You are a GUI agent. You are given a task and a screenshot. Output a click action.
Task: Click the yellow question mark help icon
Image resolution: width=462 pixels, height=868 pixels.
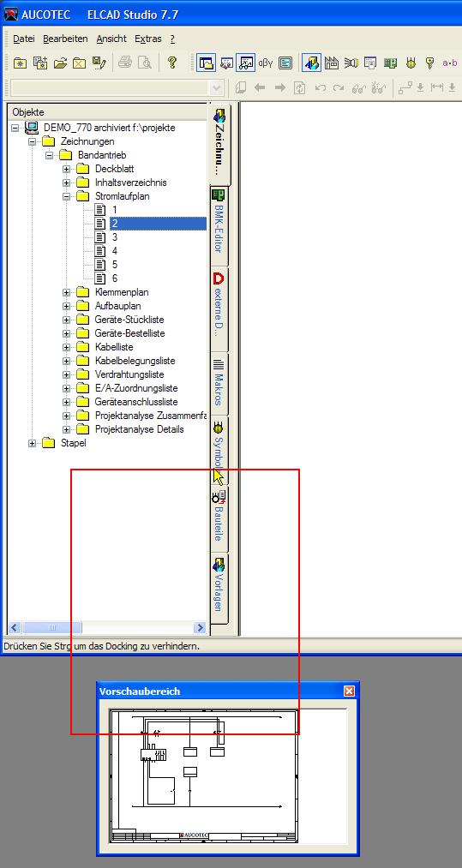pyautogui.click(x=172, y=63)
